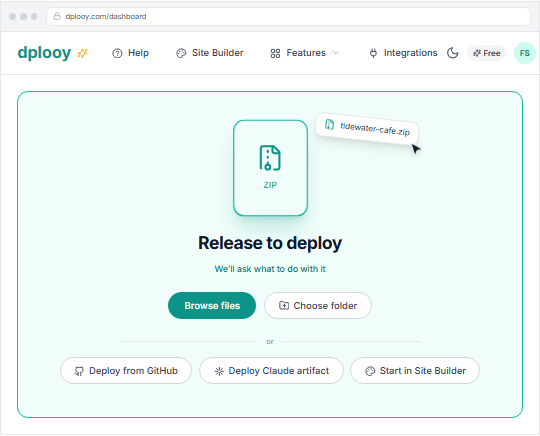Click the 'We'll ask what to do with it' text

[270, 269]
